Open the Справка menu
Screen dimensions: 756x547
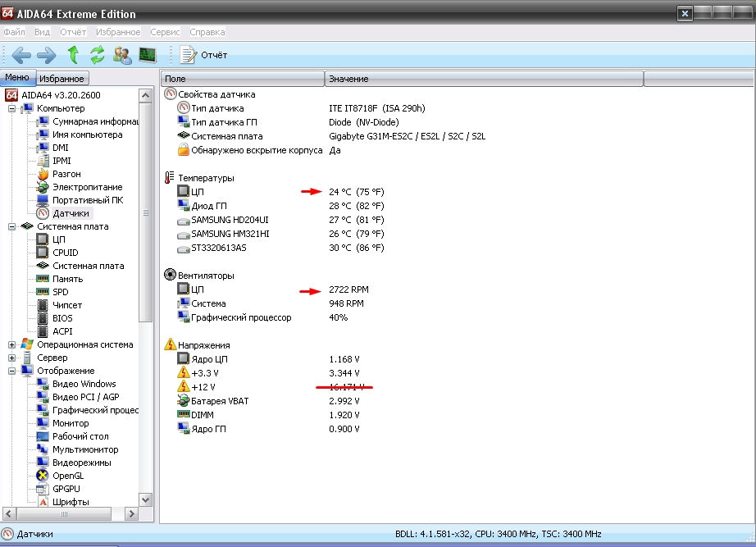[207, 32]
